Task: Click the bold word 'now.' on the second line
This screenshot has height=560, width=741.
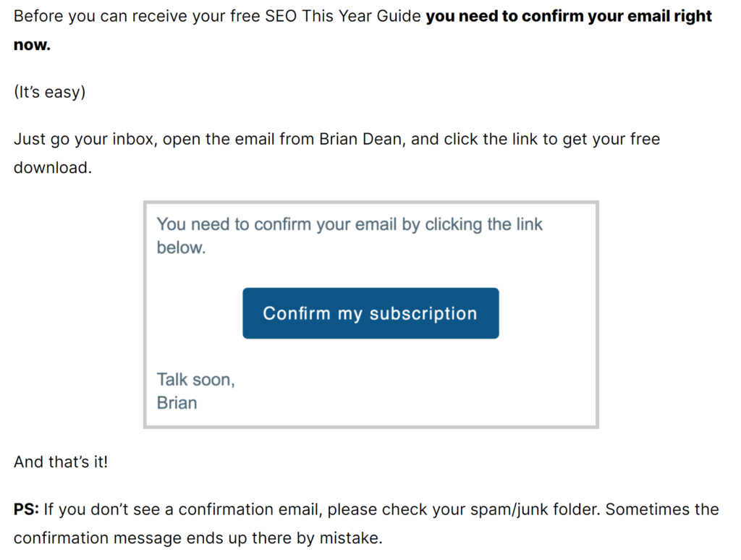Action: tap(32, 45)
